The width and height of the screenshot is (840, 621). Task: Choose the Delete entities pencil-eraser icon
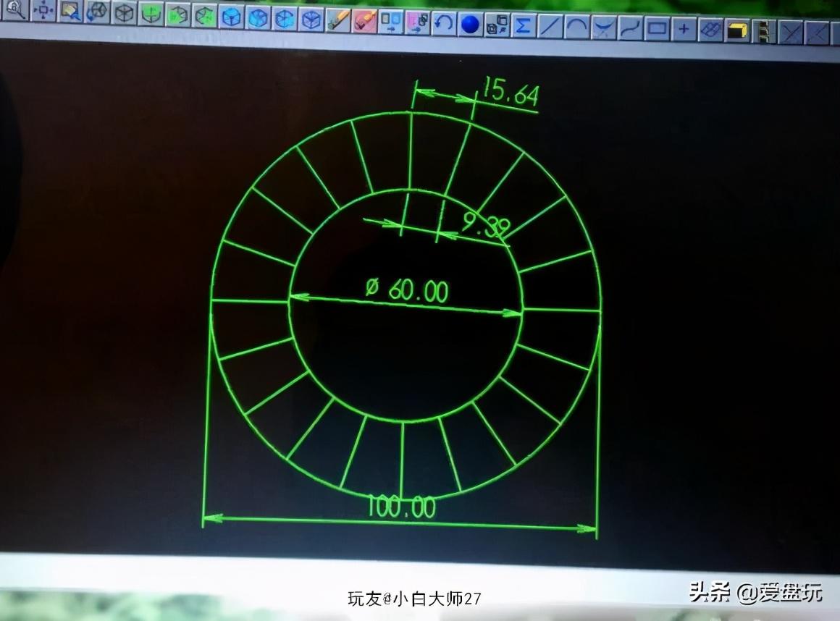pyautogui.click(x=337, y=21)
